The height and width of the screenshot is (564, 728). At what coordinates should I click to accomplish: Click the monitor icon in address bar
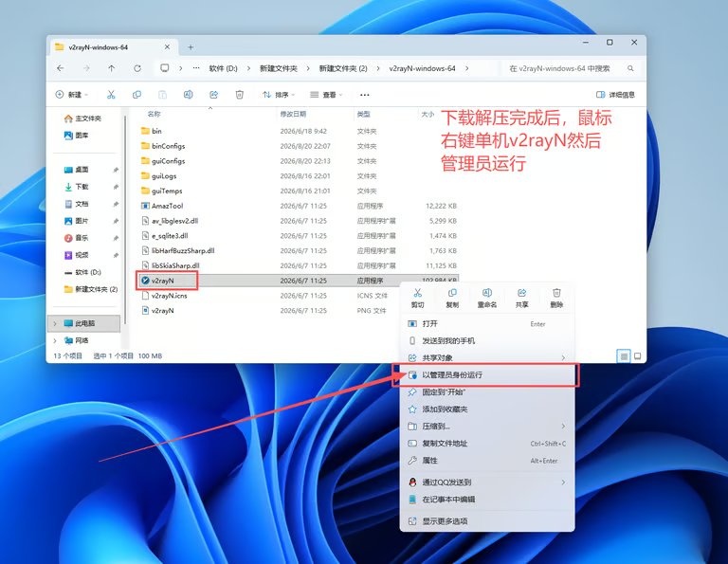164,68
